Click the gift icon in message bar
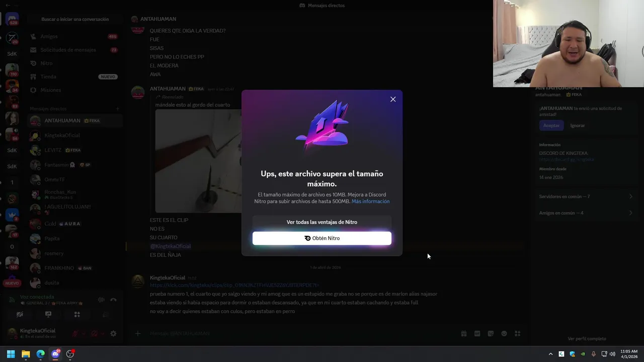 coord(464,333)
